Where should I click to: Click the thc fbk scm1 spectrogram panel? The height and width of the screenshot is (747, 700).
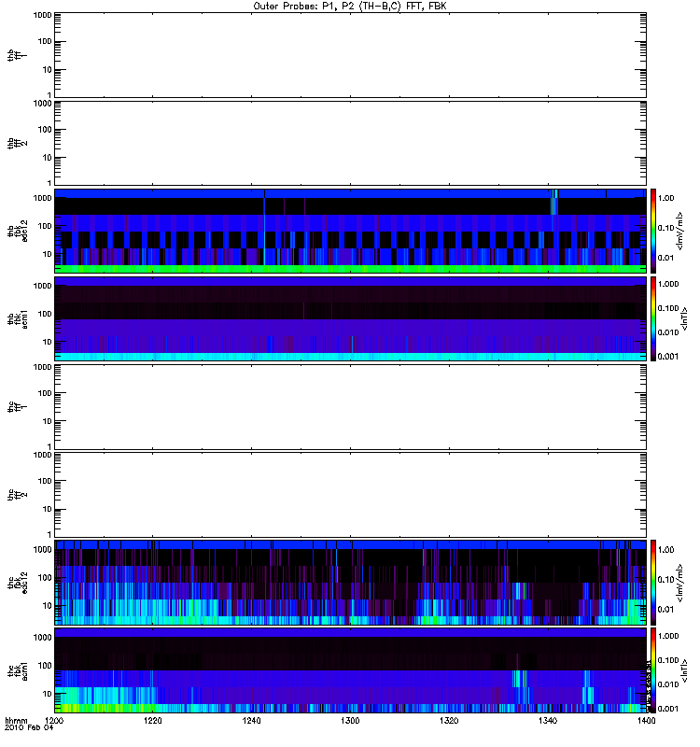[x=351, y=670]
